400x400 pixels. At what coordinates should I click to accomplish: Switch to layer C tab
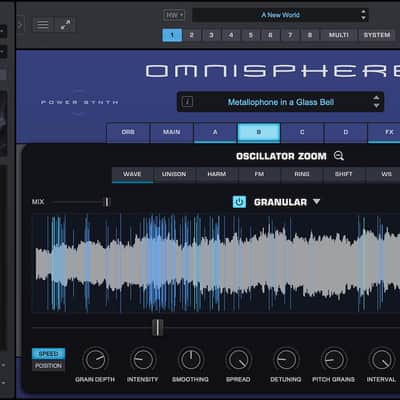point(302,133)
